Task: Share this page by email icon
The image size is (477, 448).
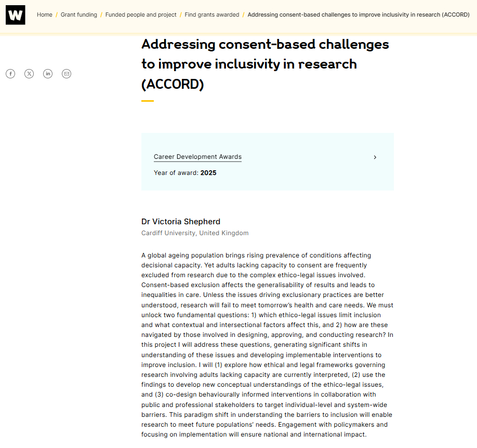Action: [x=67, y=74]
